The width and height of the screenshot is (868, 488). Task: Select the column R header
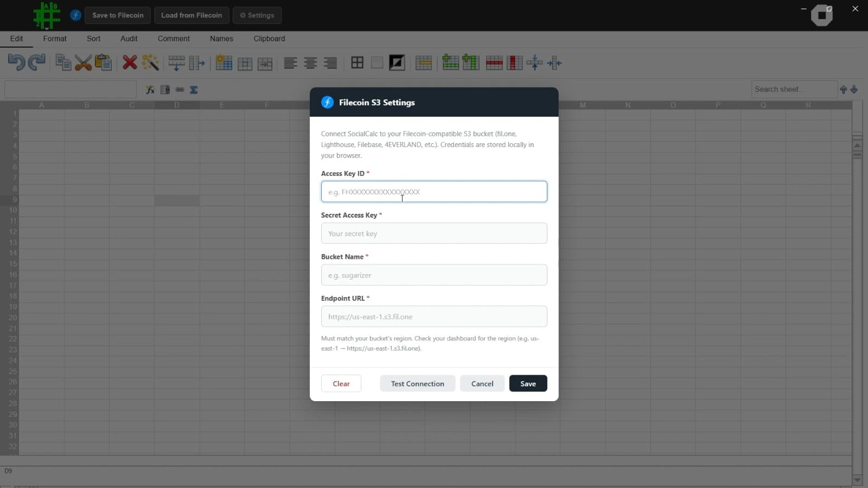(x=808, y=105)
